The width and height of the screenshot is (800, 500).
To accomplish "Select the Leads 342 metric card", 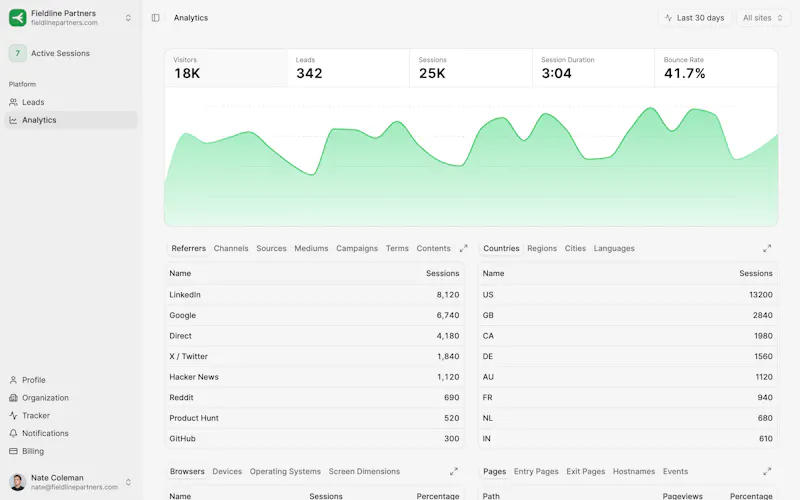I will [348, 68].
